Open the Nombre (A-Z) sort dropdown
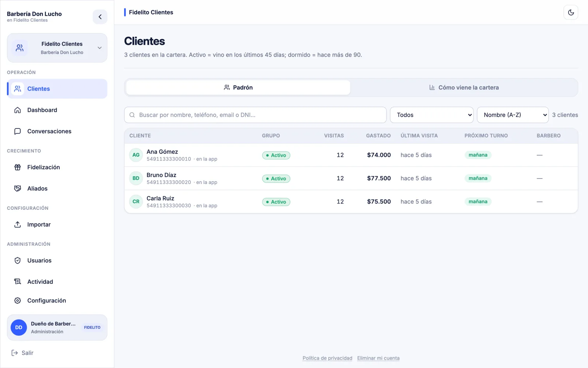This screenshot has height=368, width=588. tap(513, 115)
